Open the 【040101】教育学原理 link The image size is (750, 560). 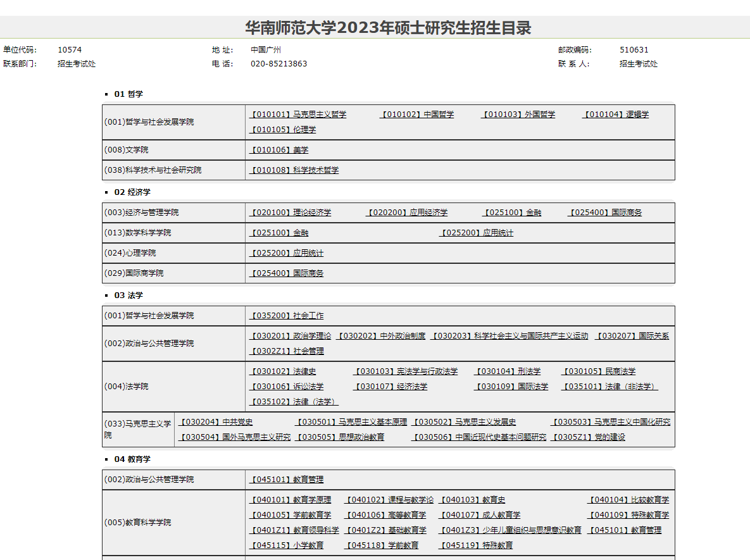point(290,500)
